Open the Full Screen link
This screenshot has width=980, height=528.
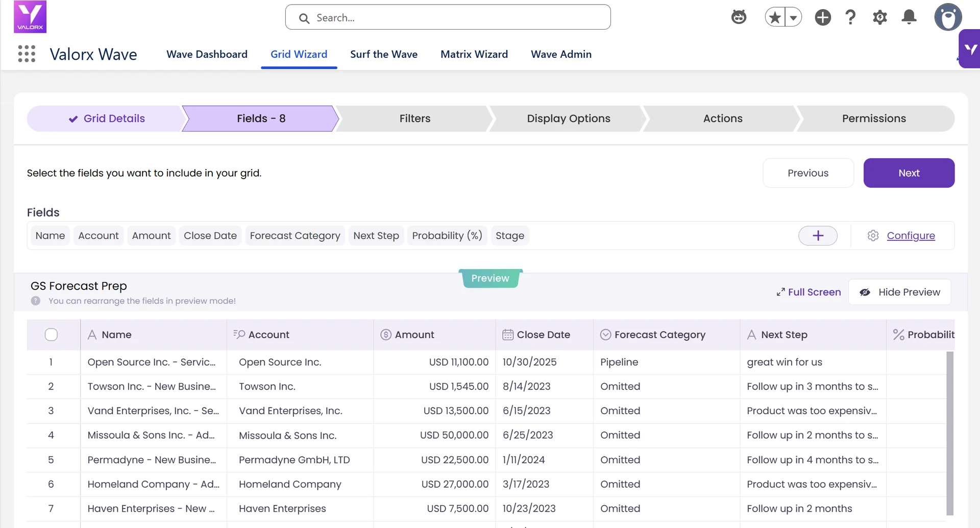814,292
